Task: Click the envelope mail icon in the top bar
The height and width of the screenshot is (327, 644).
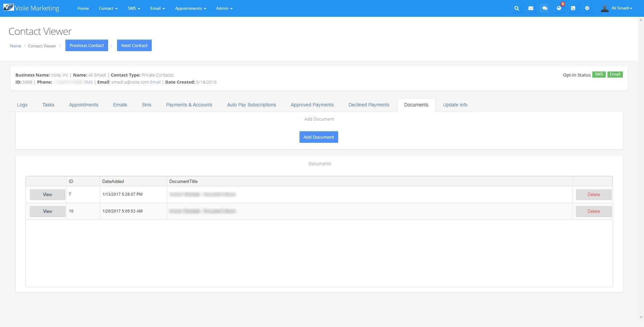Action: [x=531, y=8]
